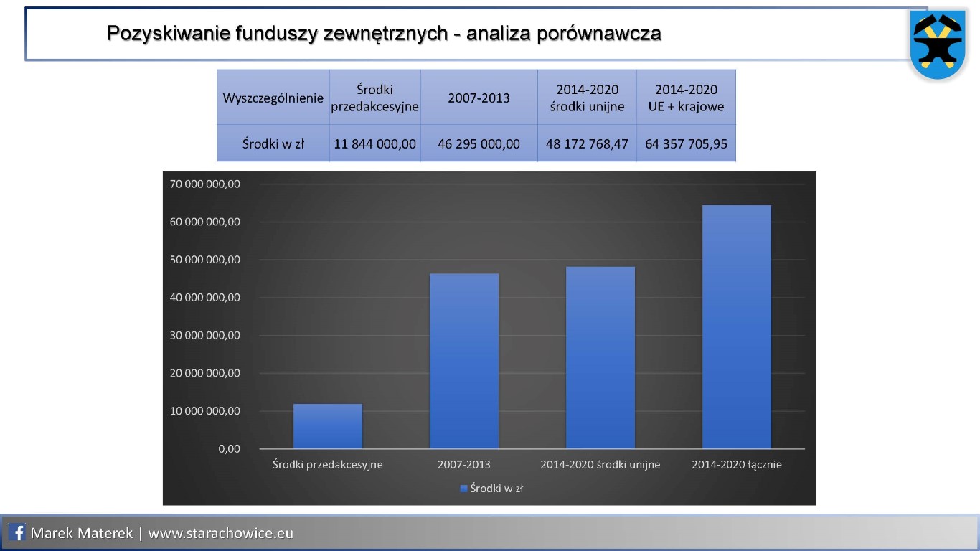Viewport: 980px width, 551px height.
Task: Select the Środki w zł row header cell
Action: point(273,143)
